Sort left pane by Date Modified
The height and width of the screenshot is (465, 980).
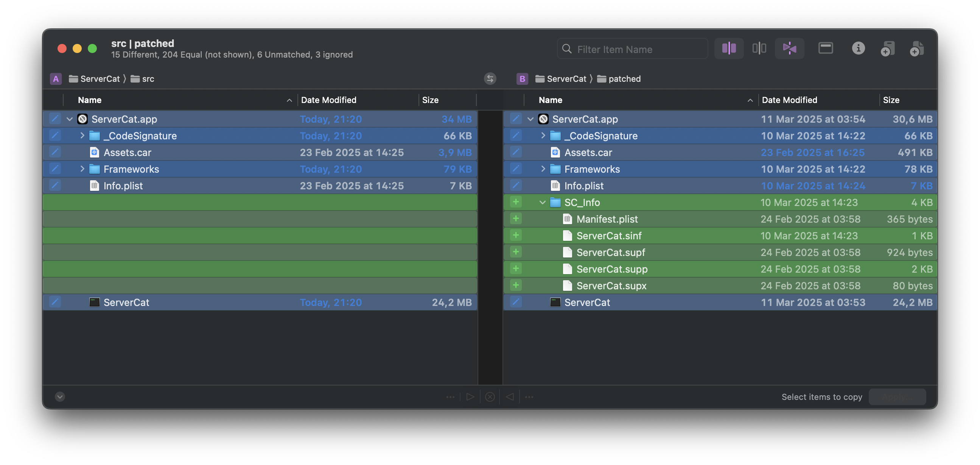pos(358,100)
